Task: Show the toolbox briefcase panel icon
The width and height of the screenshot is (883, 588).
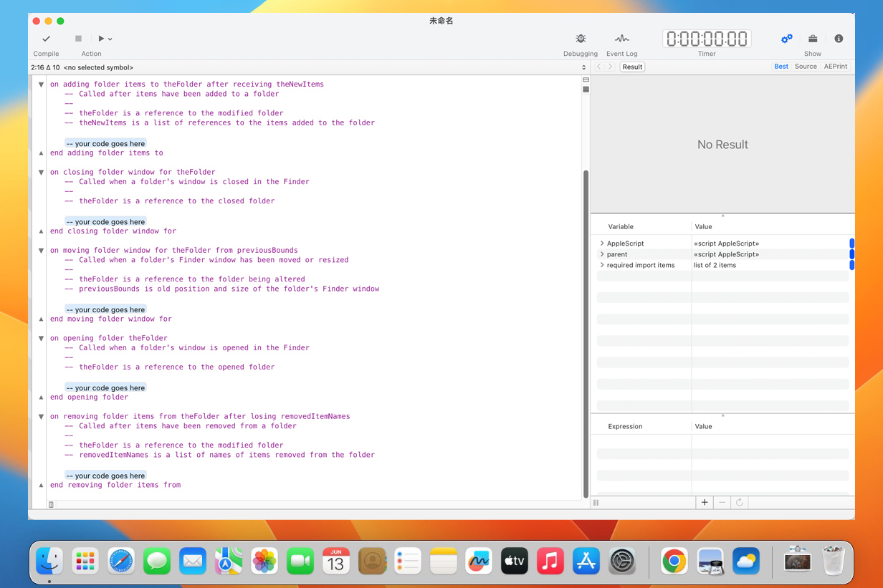Action: point(813,39)
